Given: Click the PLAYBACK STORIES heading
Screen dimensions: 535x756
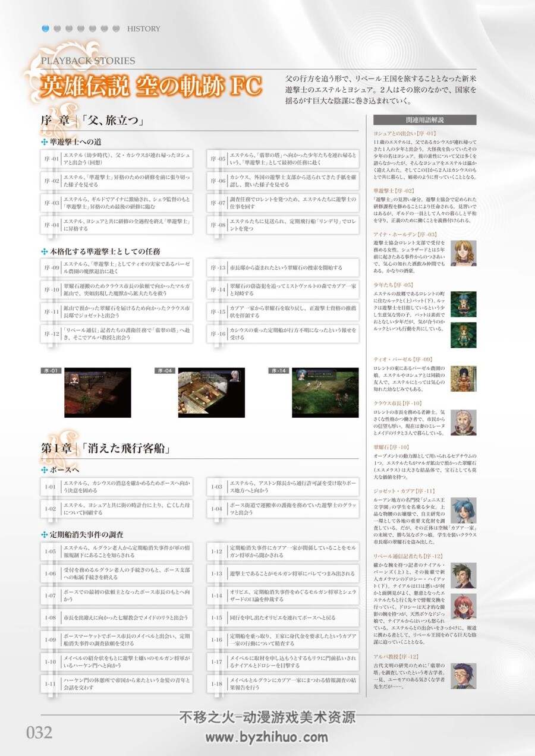Looking at the screenshot, I should 87,61.
